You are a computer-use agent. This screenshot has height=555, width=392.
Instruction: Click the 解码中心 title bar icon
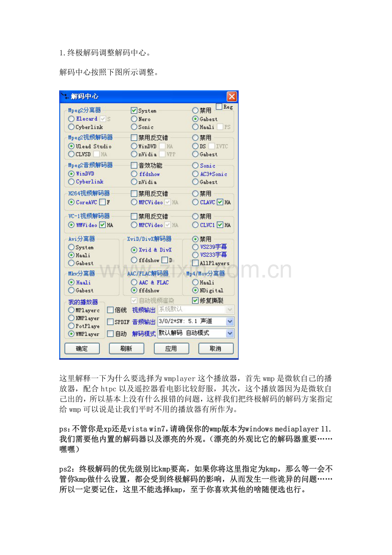coord(66,96)
